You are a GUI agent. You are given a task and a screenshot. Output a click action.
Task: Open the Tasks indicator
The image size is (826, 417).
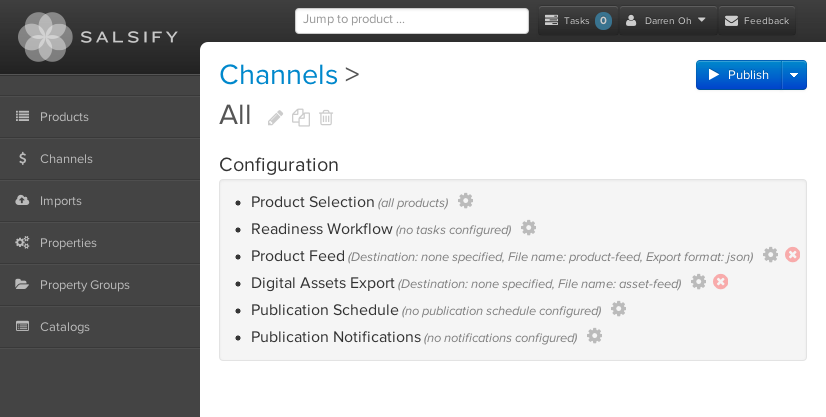pos(578,21)
